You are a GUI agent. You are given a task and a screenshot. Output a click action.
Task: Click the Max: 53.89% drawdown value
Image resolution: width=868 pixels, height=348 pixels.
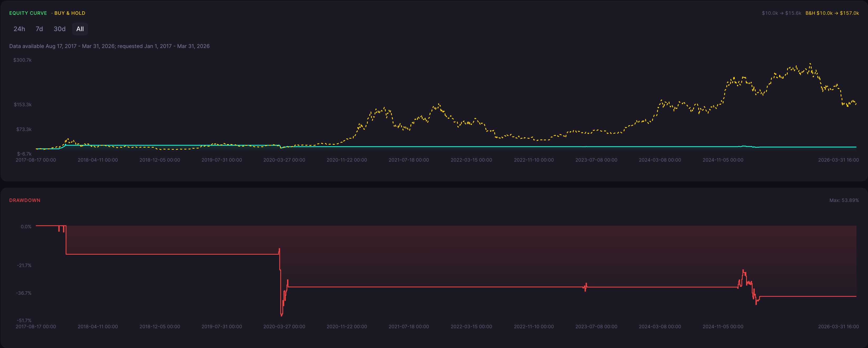[x=844, y=200]
